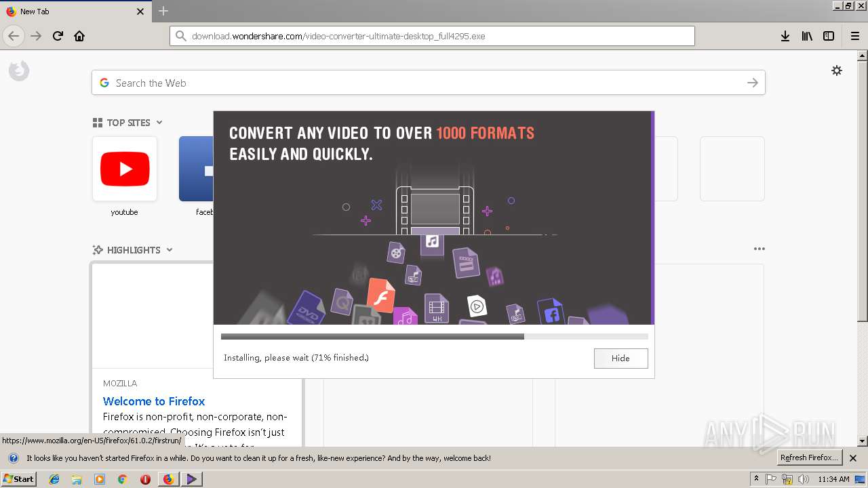The image size is (868, 488).
Task: Open the Highlights three-dot options menu
Action: [759, 249]
